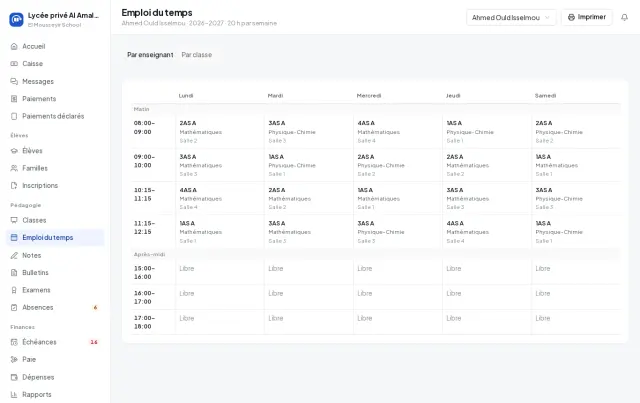The image size is (640, 403).
Task: Select Lundi 09:00 3AS A Mathématiques slot
Action: click(x=220, y=165)
